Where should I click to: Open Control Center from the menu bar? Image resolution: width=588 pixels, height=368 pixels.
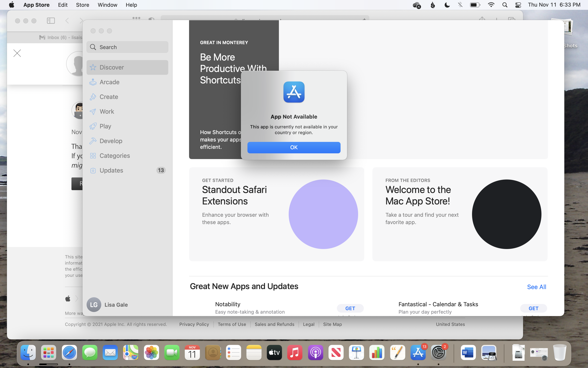[518, 5]
